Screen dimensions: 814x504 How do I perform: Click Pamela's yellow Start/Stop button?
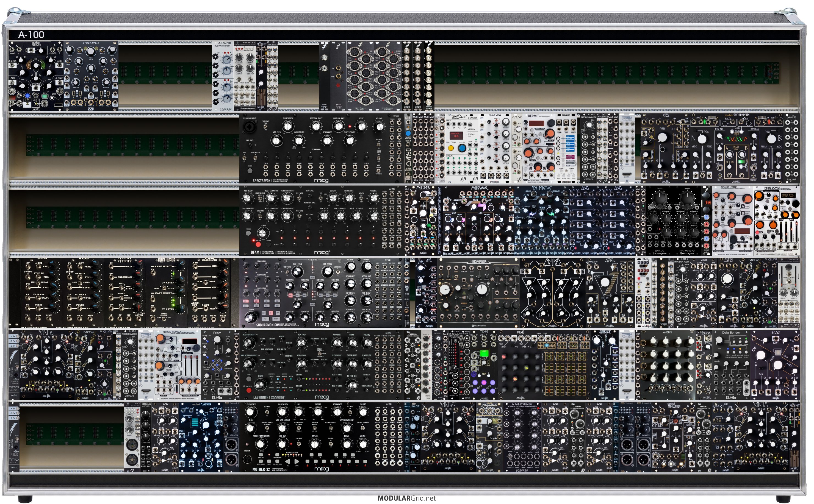tap(451, 148)
